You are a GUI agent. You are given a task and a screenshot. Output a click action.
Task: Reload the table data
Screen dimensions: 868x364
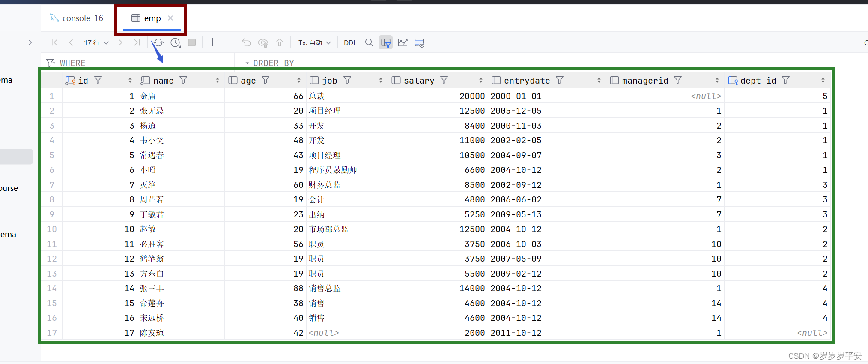tap(158, 42)
